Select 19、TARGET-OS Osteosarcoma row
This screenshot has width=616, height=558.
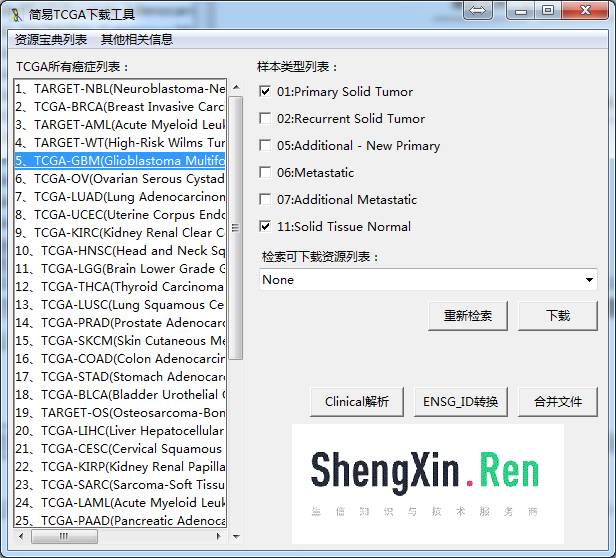[120, 413]
